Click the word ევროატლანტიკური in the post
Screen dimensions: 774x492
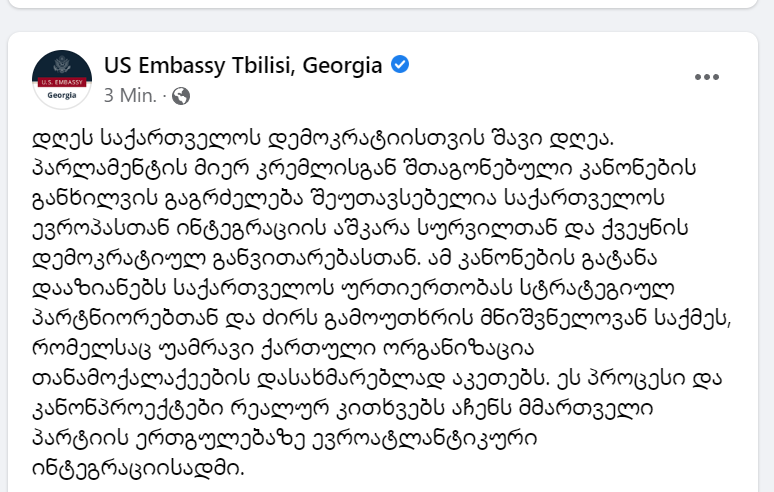coord(425,438)
